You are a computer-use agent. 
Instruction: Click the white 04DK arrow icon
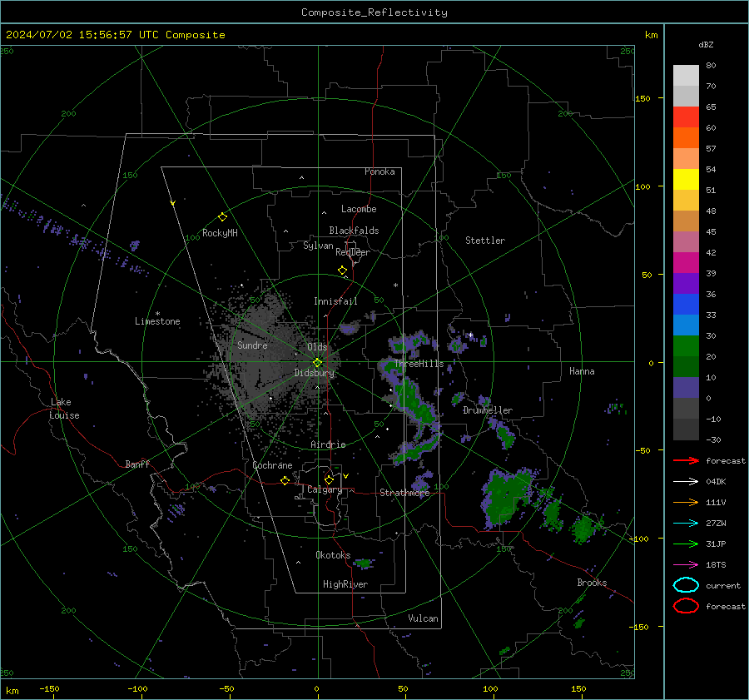(x=686, y=481)
